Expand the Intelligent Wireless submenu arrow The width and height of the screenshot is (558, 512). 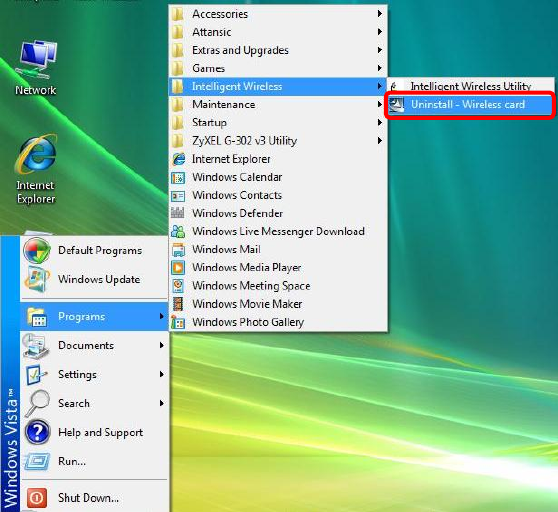click(380, 86)
